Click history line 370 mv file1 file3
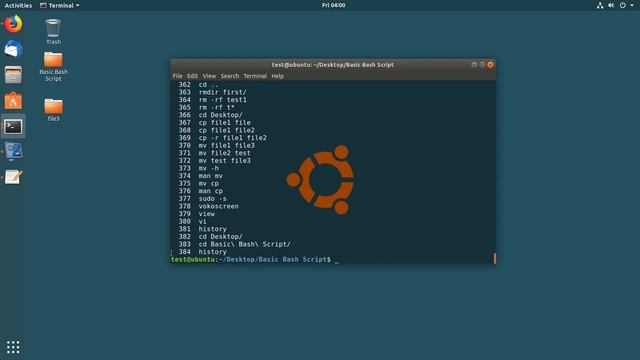 (x=216, y=146)
